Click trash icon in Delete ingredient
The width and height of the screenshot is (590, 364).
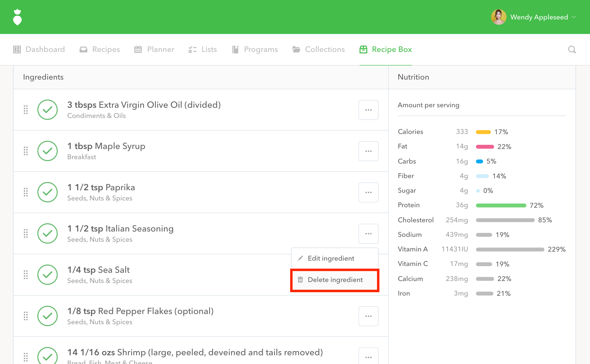click(300, 280)
